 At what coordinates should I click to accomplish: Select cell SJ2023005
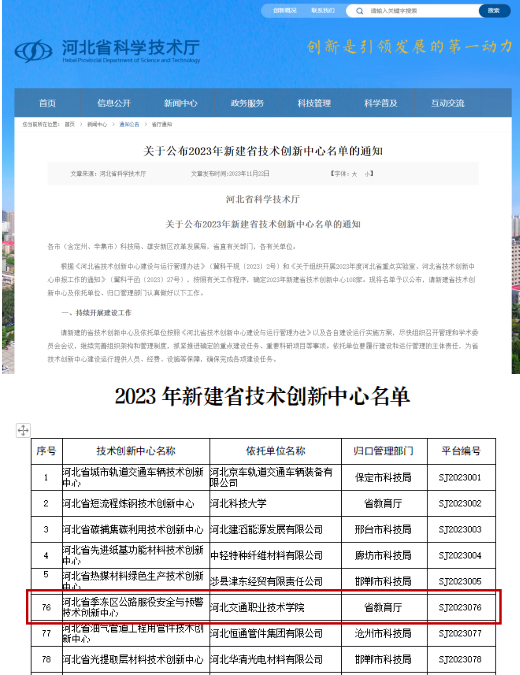pyautogui.click(x=461, y=579)
